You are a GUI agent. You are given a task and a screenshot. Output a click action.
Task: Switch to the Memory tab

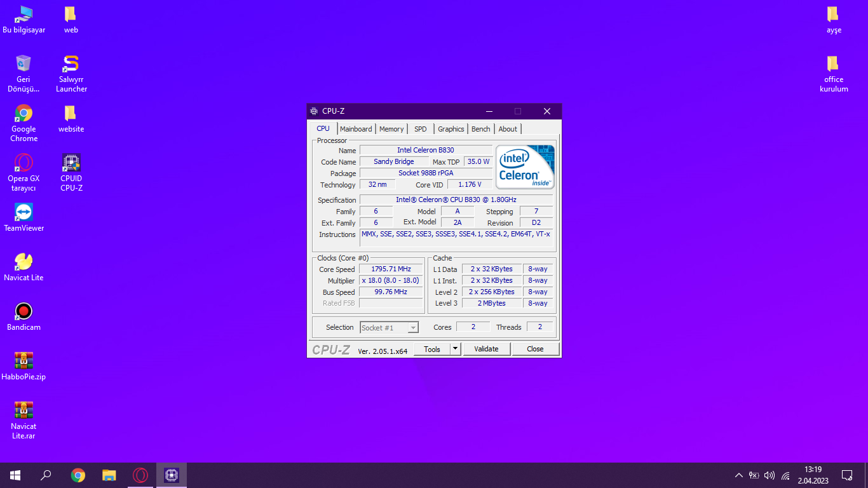click(x=391, y=129)
